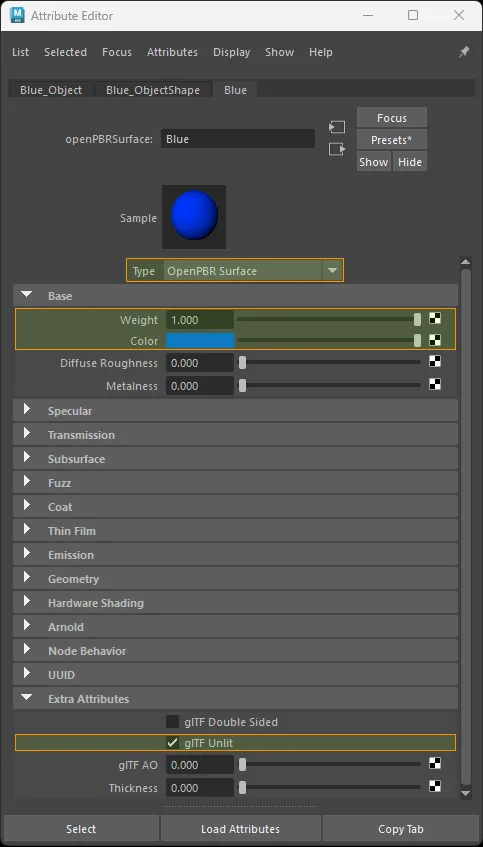Enable glTF Double Sided checkbox
Viewport: 483px width, 847px height.
click(172, 722)
